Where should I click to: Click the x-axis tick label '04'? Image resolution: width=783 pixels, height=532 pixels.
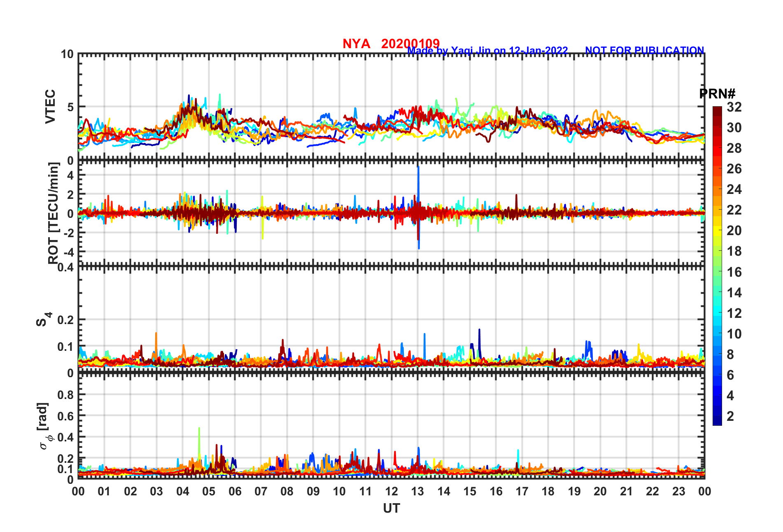pyautogui.click(x=183, y=492)
